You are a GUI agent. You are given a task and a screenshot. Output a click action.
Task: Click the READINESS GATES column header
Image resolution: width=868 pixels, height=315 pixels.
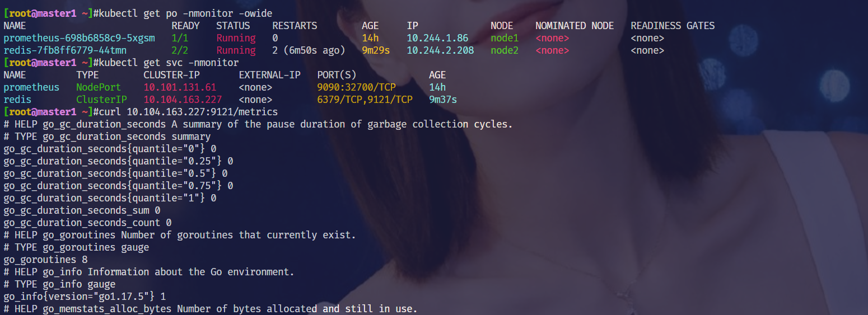(673, 26)
